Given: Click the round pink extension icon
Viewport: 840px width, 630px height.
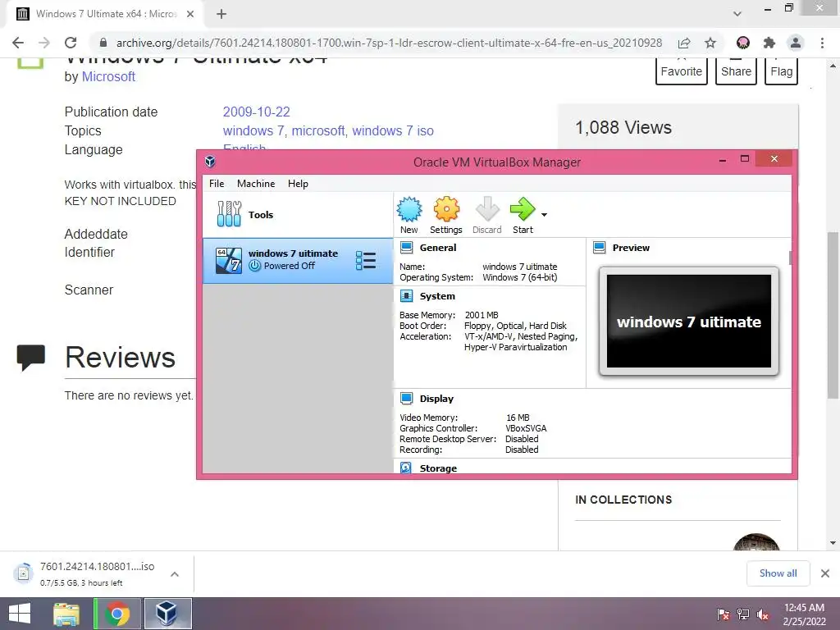Looking at the screenshot, I should click(743, 43).
